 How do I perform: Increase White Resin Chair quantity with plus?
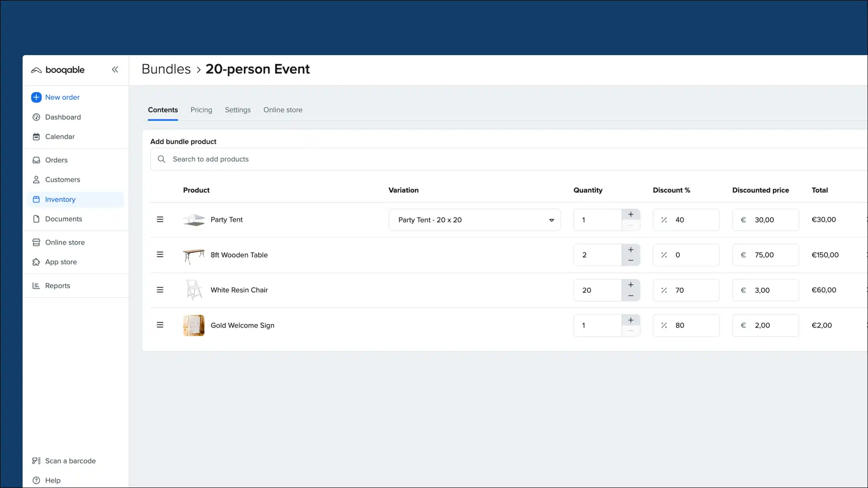click(x=631, y=285)
